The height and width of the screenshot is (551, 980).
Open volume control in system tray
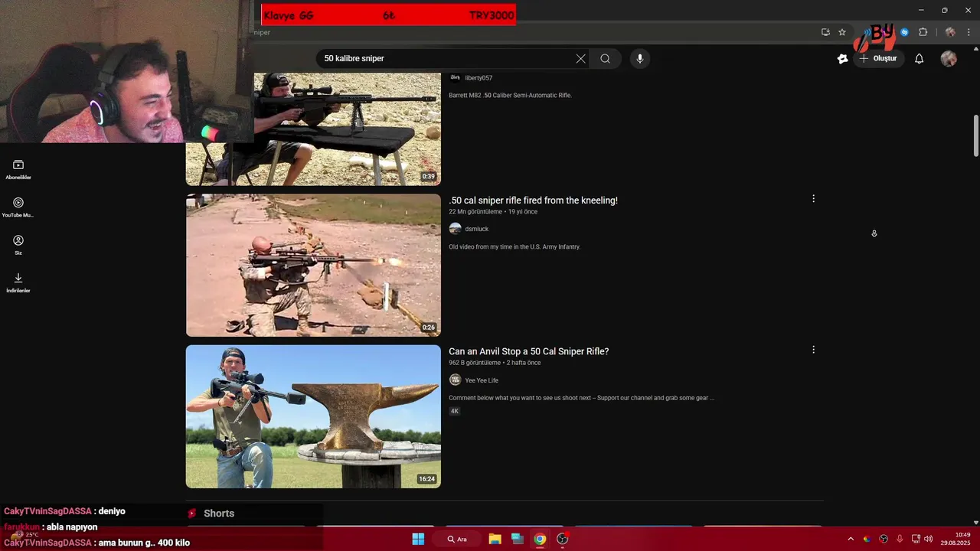(x=928, y=539)
